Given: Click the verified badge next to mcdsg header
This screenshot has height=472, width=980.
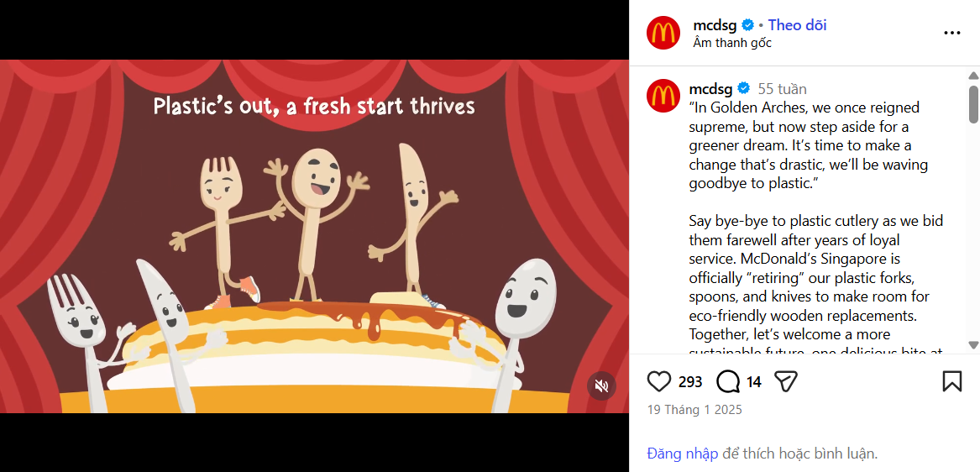Looking at the screenshot, I should pos(747,26).
